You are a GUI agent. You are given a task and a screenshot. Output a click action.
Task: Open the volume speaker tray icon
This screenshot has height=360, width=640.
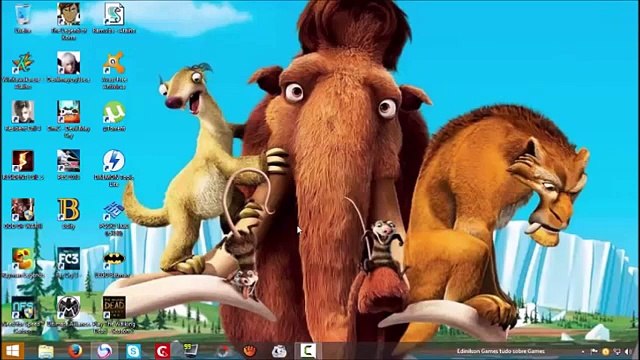click(628, 351)
